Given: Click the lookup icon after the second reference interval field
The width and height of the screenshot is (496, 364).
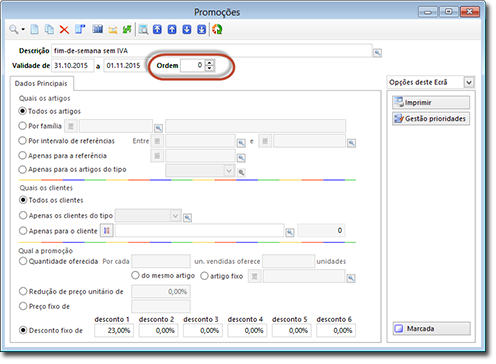Looking at the screenshot, I should coord(351,143).
